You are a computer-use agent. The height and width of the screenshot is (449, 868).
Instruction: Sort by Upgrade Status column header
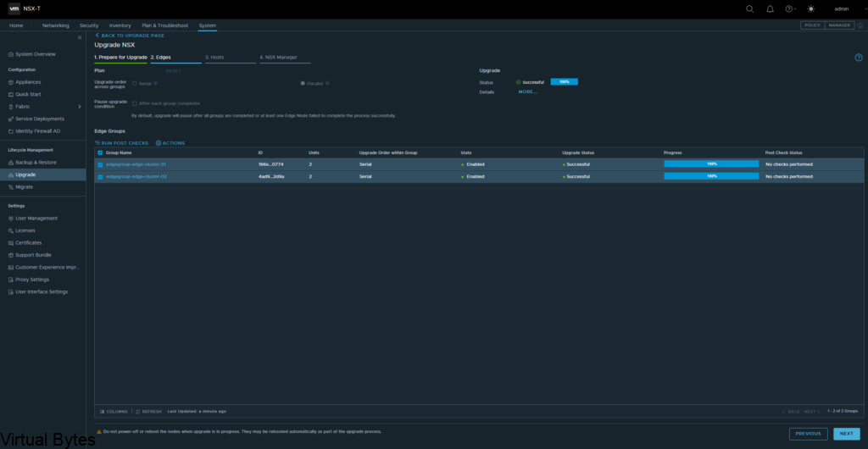tap(578, 152)
